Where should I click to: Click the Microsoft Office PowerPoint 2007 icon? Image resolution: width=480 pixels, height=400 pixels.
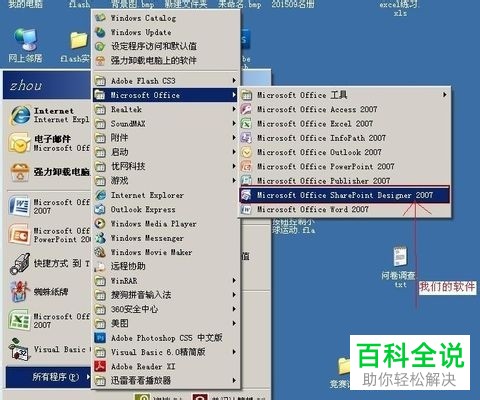[x=246, y=166]
